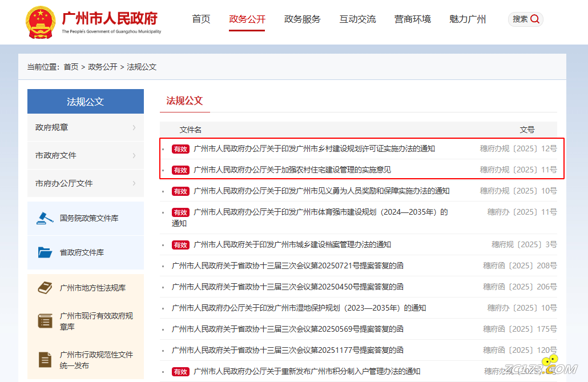Screen dimensions: 588x382
Task: Click 法规公文 in the breadcrumb
Action: point(142,67)
